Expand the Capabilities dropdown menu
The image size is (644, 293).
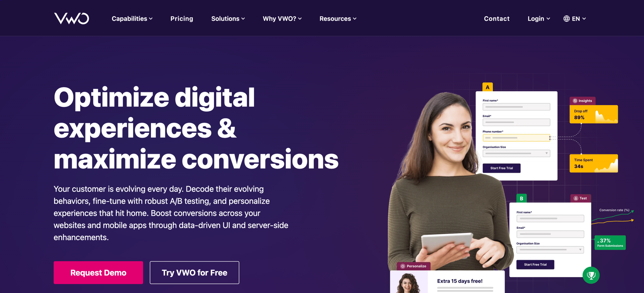[131, 18]
